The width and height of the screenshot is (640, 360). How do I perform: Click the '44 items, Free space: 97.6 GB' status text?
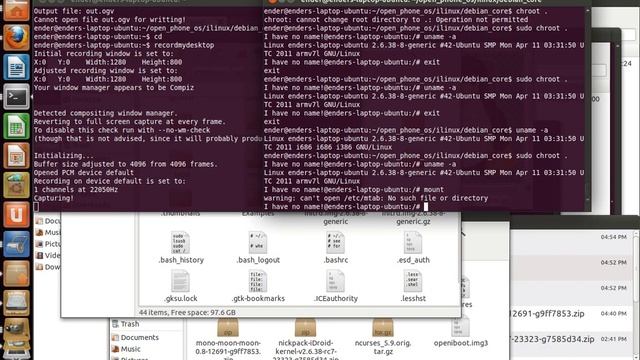tap(187, 313)
